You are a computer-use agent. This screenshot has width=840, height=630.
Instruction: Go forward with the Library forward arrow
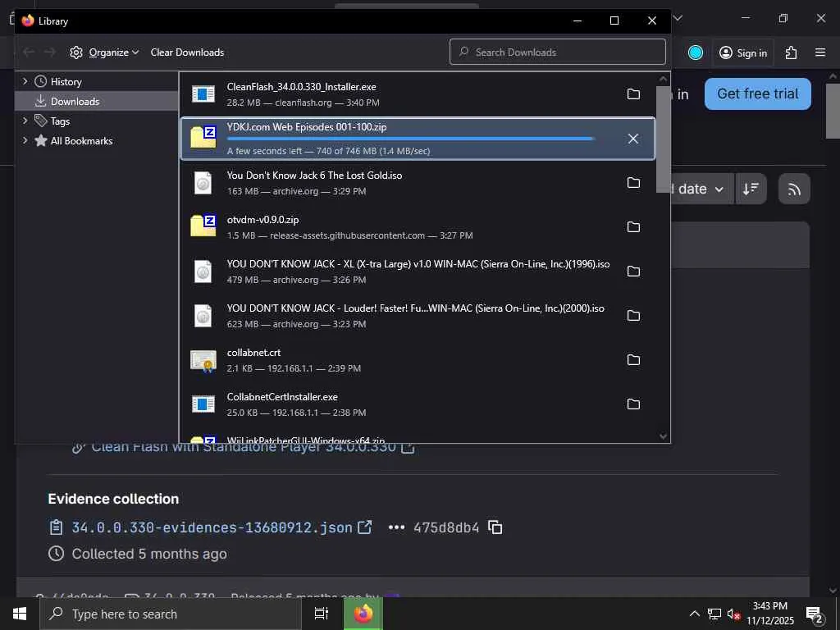pyautogui.click(x=50, y=52)
